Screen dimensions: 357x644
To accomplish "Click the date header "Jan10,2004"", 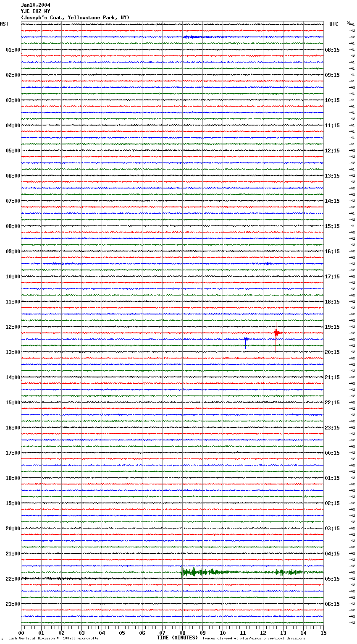I will (x=36, y=5).
